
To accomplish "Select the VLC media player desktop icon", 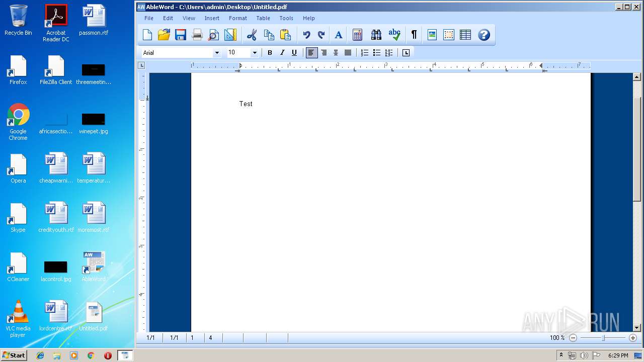I will pyautogui.click(x=18, y=319).
